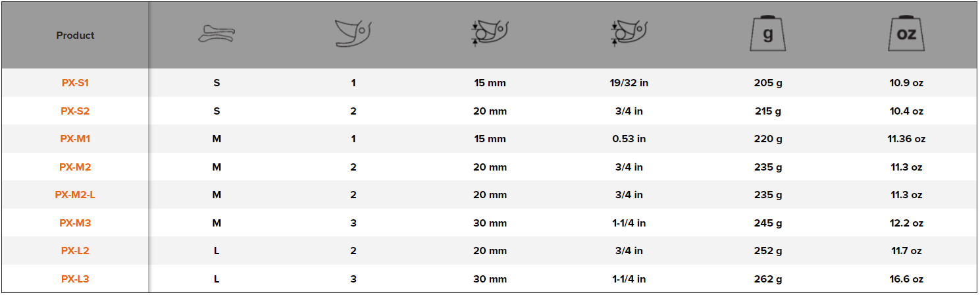The height and width of the screenshot is (295, 980).
Task: Select the 11.36 oz weight cell
Action: [906, 139]
